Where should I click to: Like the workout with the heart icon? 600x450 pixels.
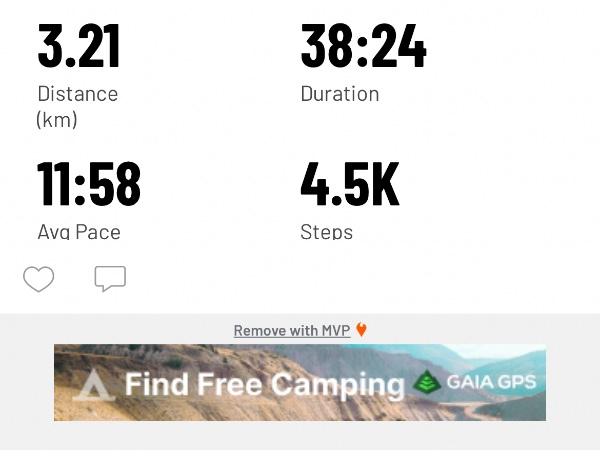38,279
